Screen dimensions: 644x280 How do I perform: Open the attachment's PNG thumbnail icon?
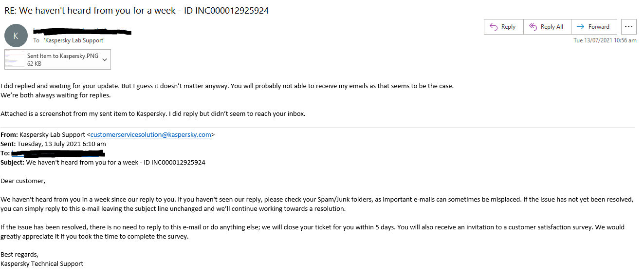click(15, 59)
